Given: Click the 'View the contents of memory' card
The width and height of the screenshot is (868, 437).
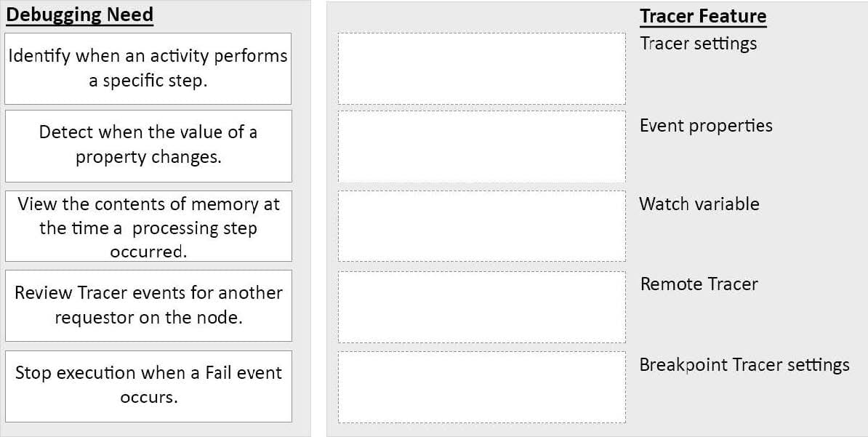Looking at the screenshot, I should pos(148,226).
